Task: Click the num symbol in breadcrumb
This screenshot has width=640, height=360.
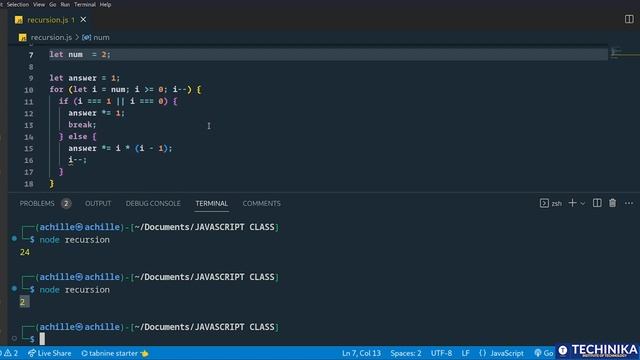Action: click(101, 37)
